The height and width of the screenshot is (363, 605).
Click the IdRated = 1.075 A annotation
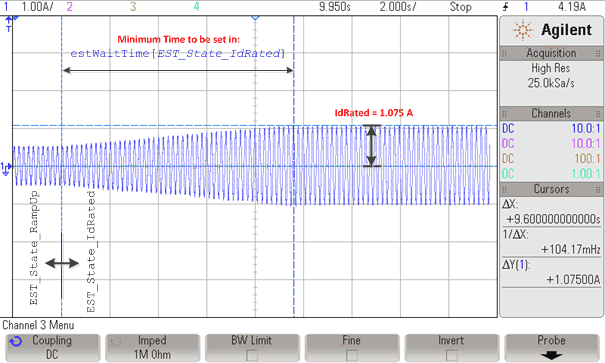coord(373,113)
